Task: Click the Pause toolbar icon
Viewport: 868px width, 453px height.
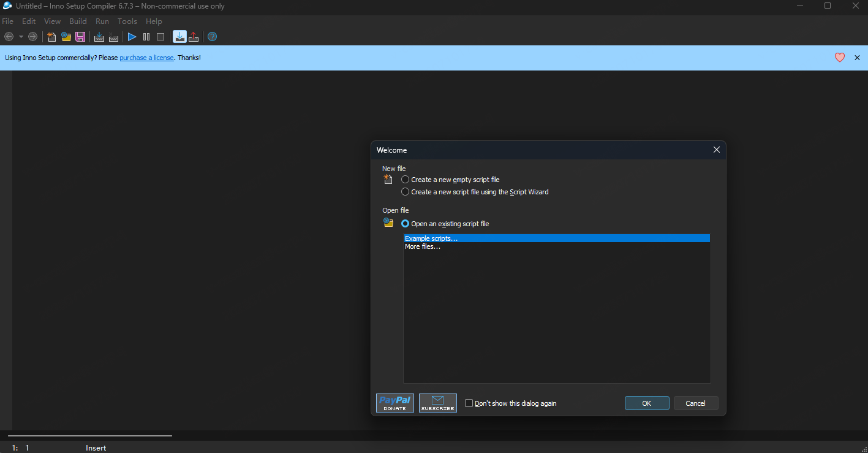Action: pos(146,37)
